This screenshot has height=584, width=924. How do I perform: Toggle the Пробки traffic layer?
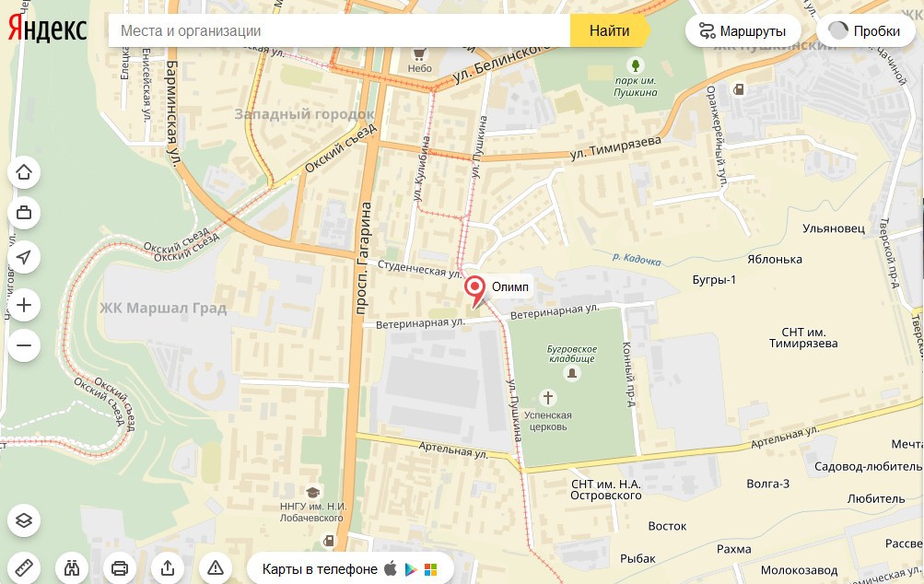click(x=865, y=30)
